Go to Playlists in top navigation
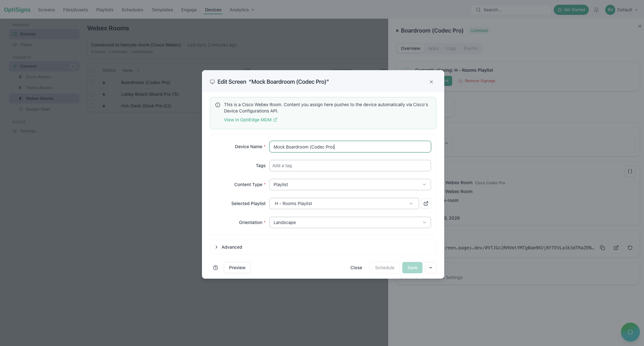 pos(105,10)
